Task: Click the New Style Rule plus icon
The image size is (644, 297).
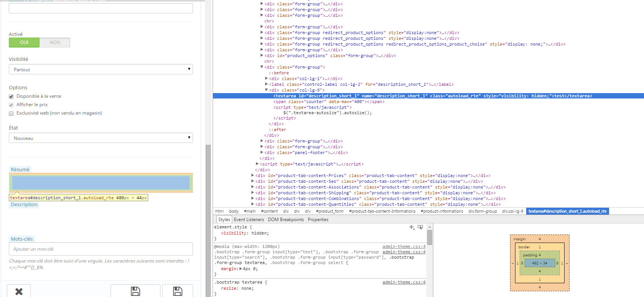Action: [x=412, y=227]
